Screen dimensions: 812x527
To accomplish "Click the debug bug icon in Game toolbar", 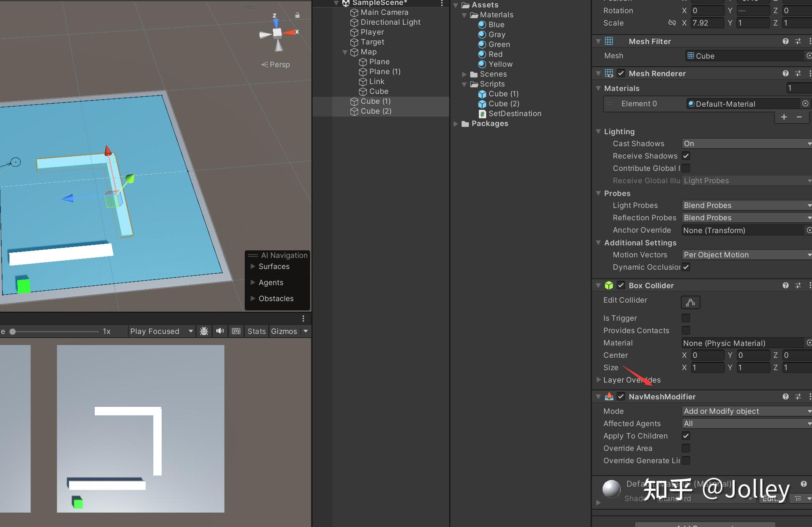I will [204, 331].
